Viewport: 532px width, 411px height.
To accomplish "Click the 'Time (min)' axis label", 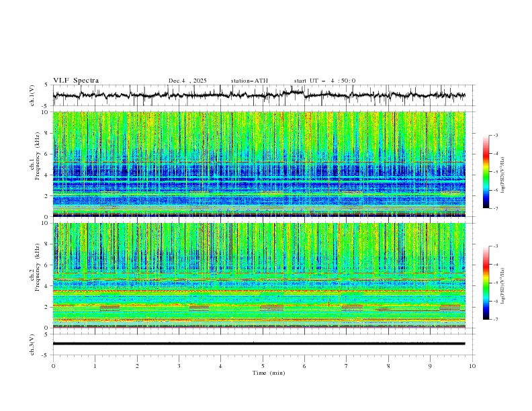I will (x=269, y=373).
